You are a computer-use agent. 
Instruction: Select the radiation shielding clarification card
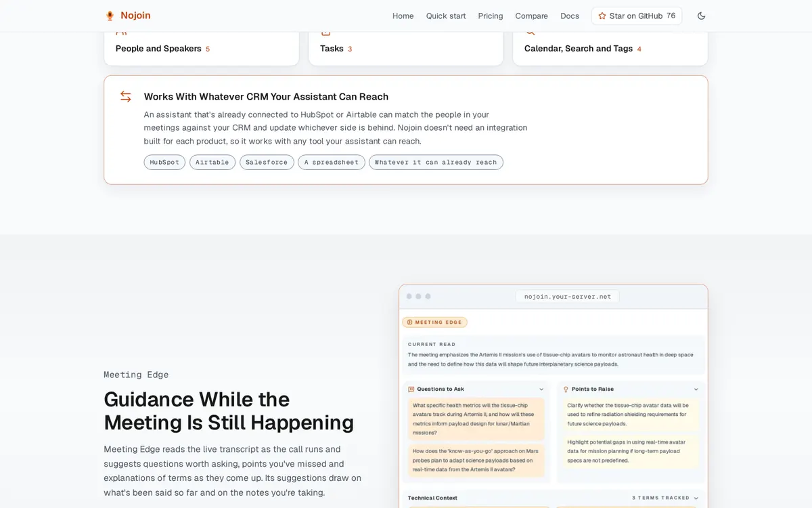(x=631, y=415)
